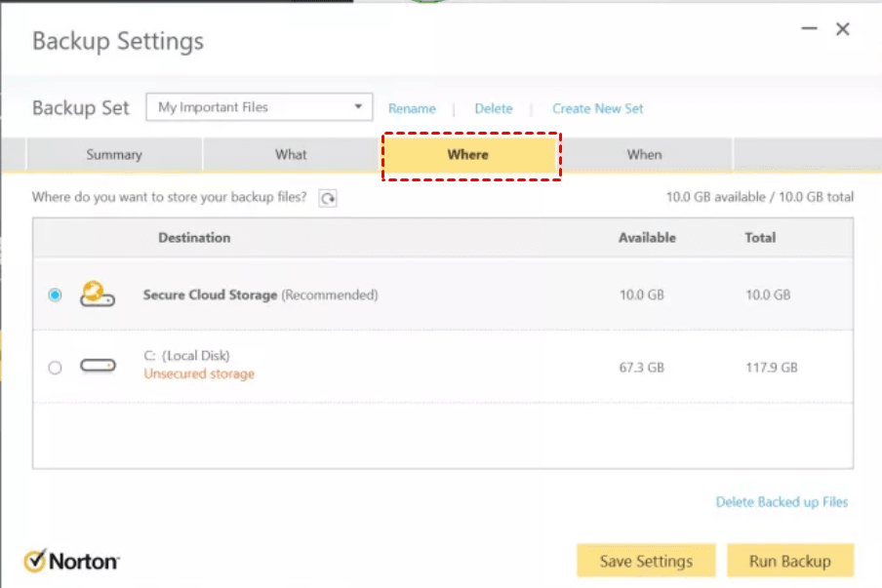882x588 pixels.
Task: Click the Rename link
Action: tap(412, 108)
